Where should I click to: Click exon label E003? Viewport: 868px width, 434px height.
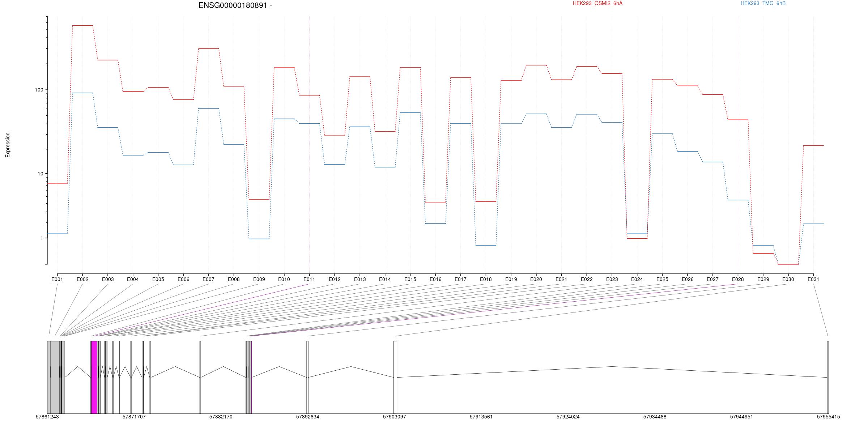tap(108, 279)
